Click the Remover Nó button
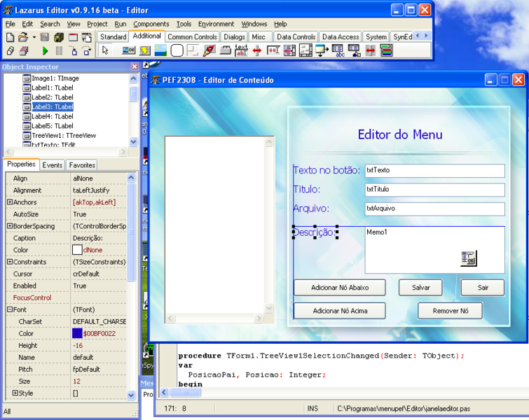Viewport: 529px width, 420px height. pos(450,311)
